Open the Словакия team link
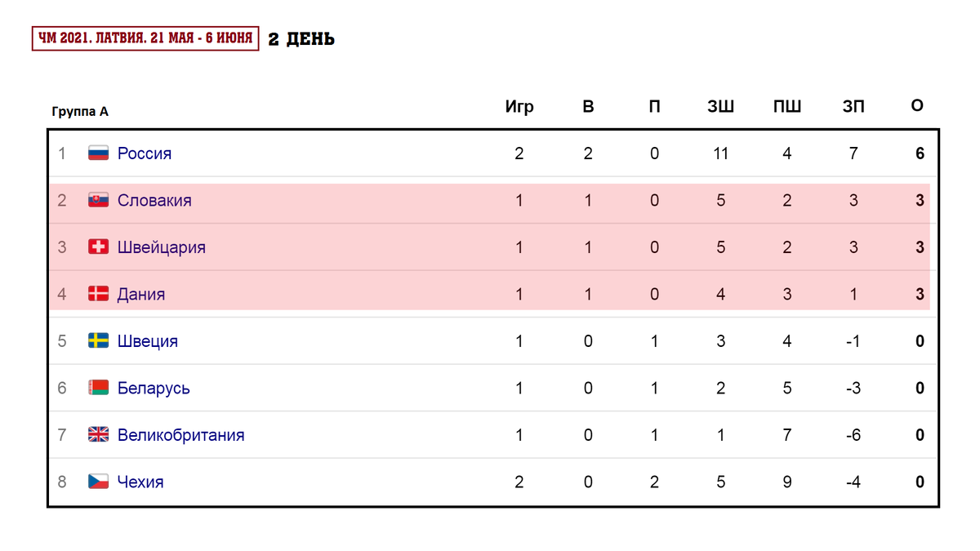The image size is (980, 551). (x=154, y=200)
